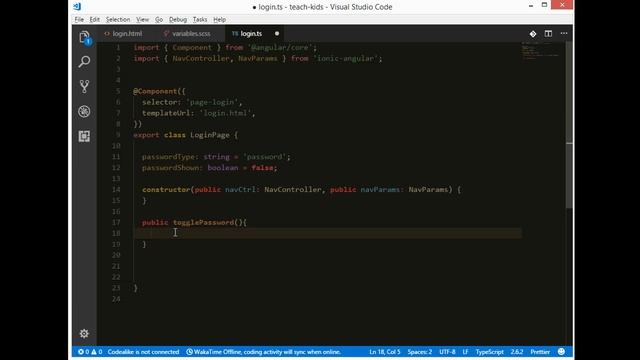Image resolution: width=640 pixels, height=360 pixels.
Task: Open the Manage gear menu
Action: (84, 333)
